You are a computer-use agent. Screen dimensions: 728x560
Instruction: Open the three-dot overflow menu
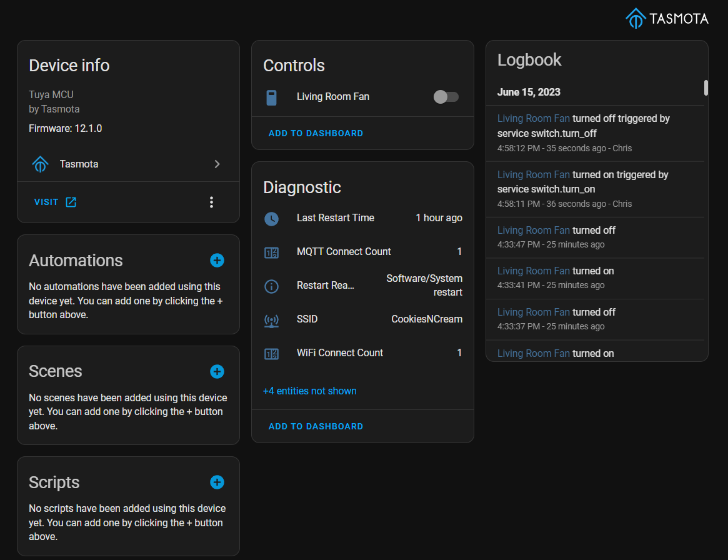click(211, 202)
